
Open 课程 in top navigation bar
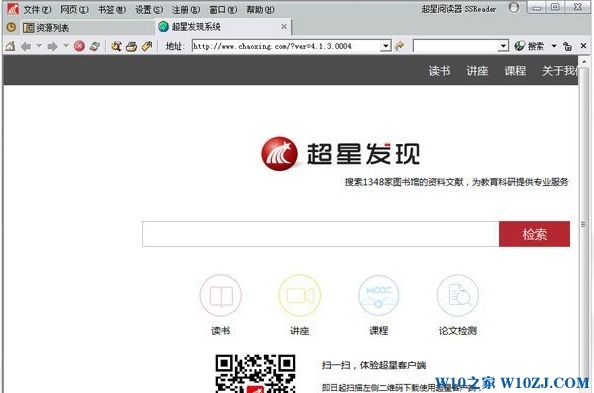pos(515,70)
